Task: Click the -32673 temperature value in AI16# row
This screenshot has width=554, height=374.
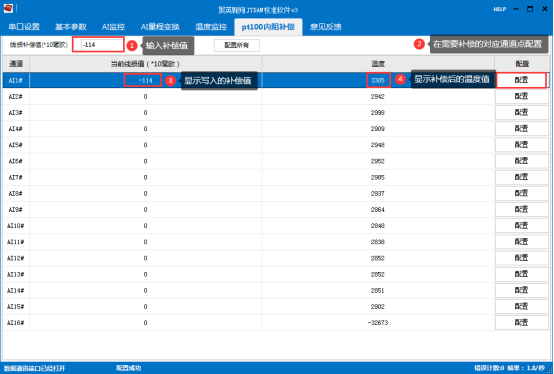Action: click(378, 323)
